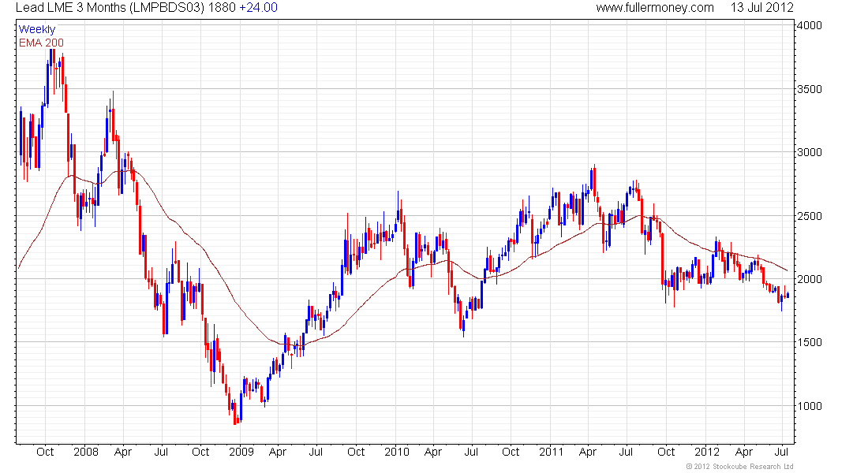Click the 2010 year label on time axis
Screen dimensions: 868x473
coord(397,452)
